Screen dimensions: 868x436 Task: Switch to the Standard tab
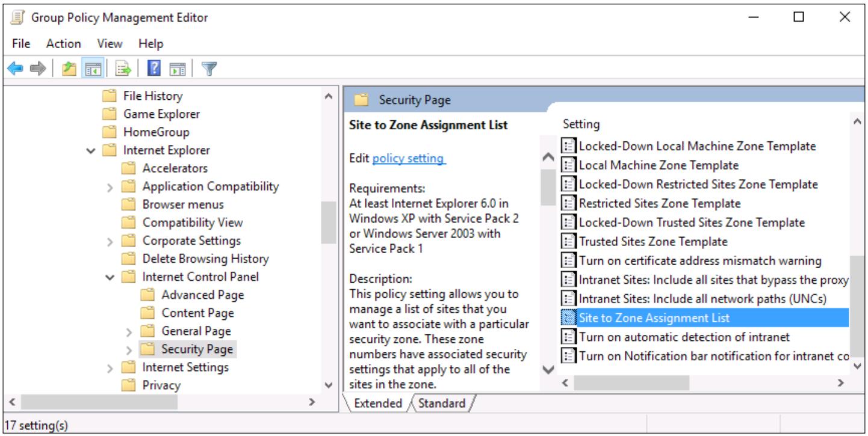coord(442,403)
